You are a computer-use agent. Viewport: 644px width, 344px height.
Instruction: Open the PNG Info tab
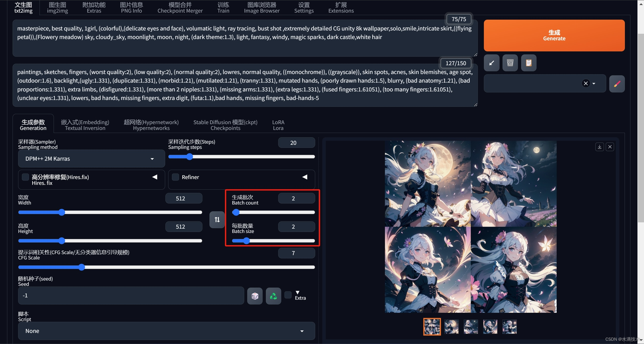[131, 8]
